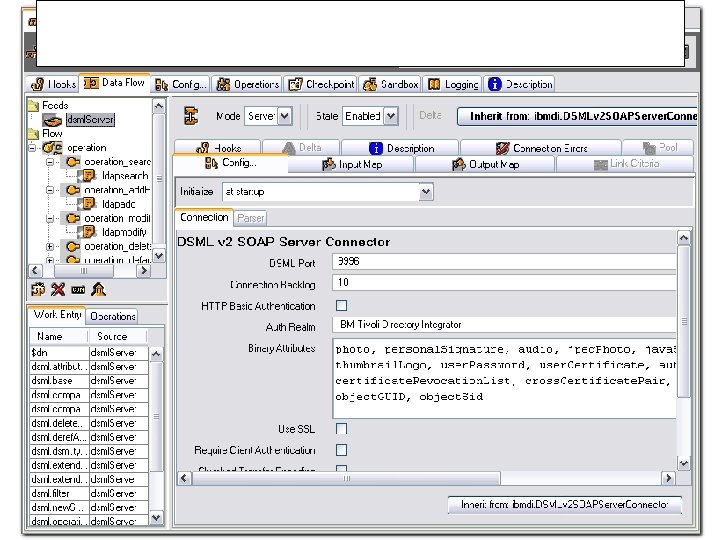Click the add component icon below tree
Screen dimensions: 720x540
pyautogui.click(x=38, y=289)
